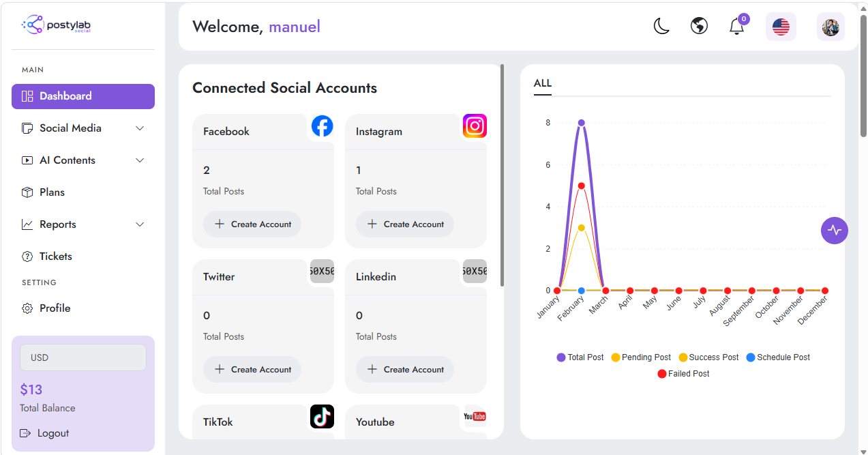The image size is (868, 455).
Task: Select the ALL tab above chart
Action: pyautogui.click(x=543, y=83)
